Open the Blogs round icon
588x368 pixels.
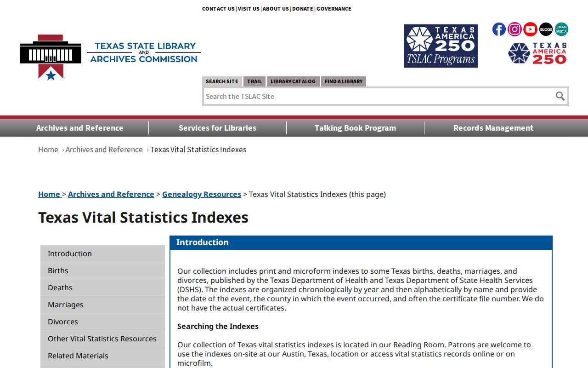coord(546,29)
